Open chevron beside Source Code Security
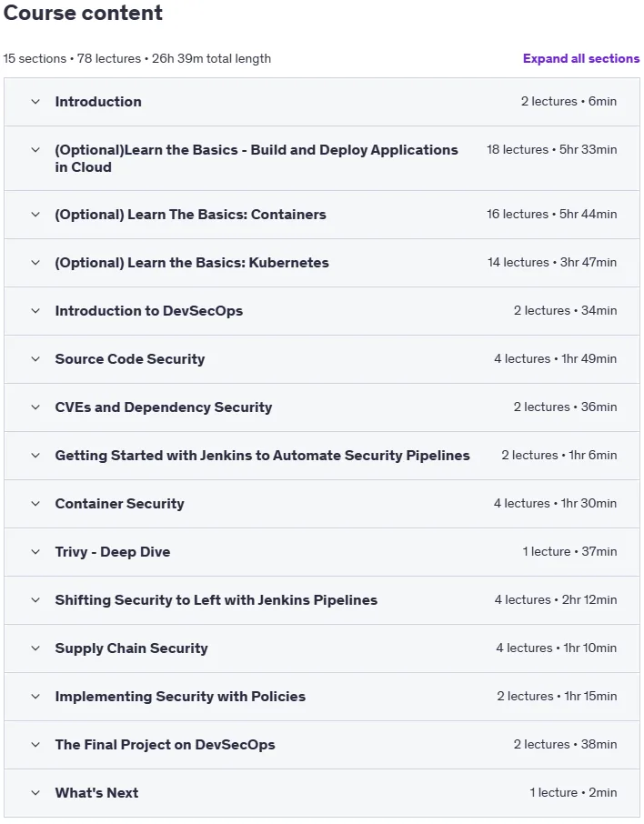Viewport: 644px width, 824px height. click(35, 359)
